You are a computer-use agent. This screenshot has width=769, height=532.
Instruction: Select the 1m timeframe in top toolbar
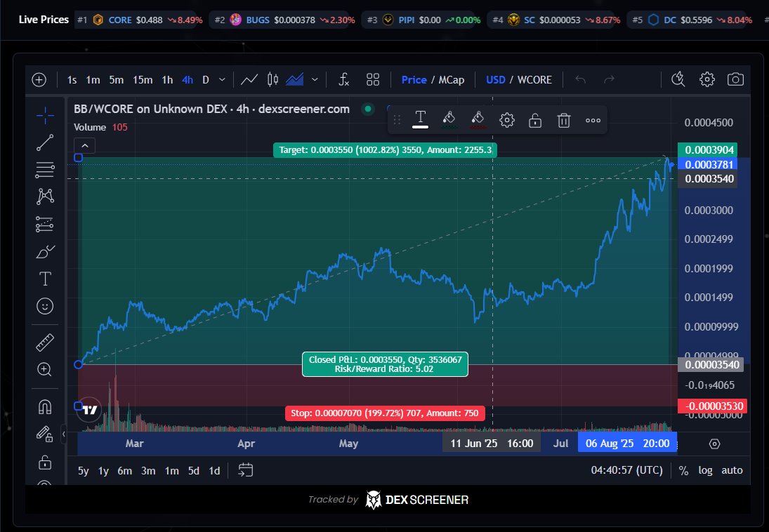click(93, 80)
